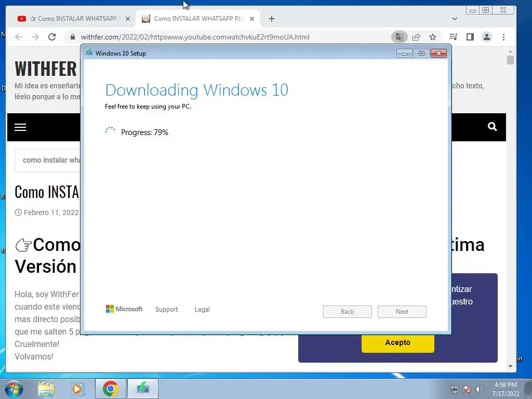Open a new Chrome tab
Image resolution: width=532 pixels, height=399 pixels.
(271, 19)
